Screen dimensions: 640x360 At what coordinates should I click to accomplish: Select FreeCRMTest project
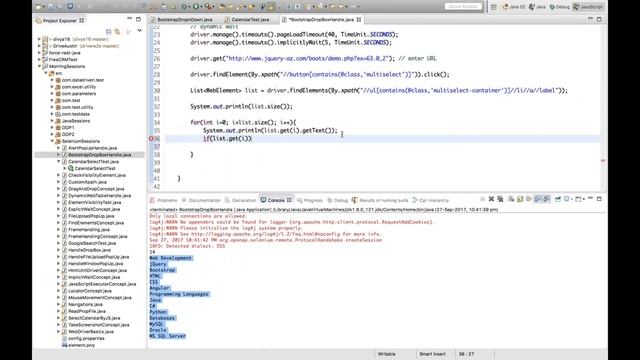63,60
